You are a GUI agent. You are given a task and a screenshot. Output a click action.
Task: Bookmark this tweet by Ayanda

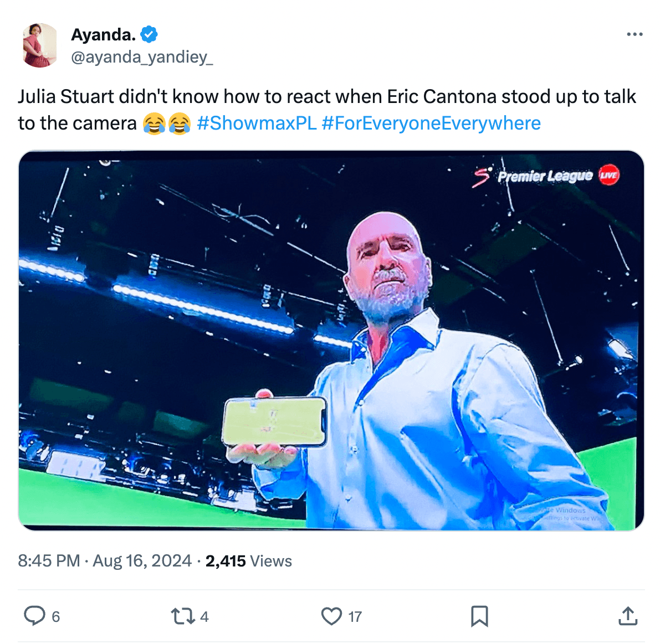click(479, 616)
